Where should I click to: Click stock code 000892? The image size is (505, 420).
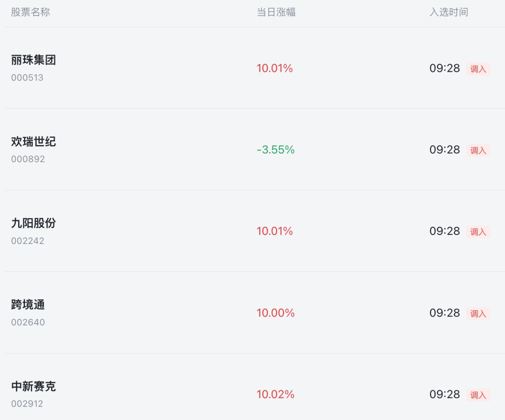click(28, 159)
